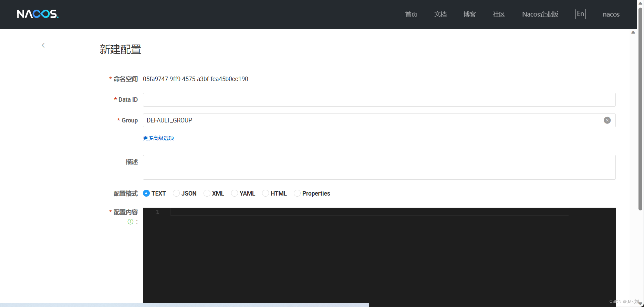Screen dimensions: 644x307
Task: Open the 博客 menu item
Action: pyautogui.click(x=470, y=14)
